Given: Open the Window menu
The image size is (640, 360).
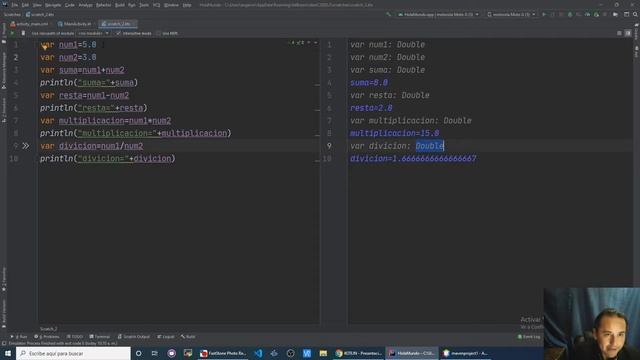Looking at the screenshot, I should tap(171, 5).
